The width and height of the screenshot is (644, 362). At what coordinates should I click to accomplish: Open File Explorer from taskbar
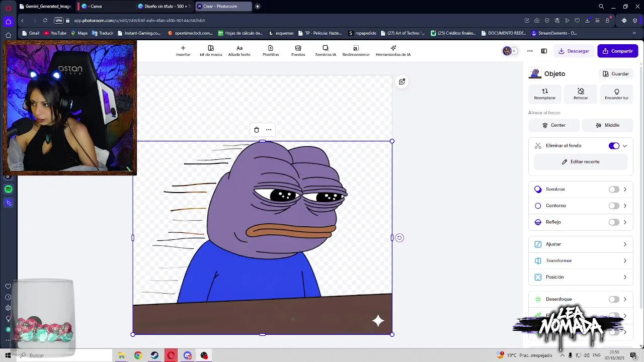pyautogui.click(x=121, y=355)
